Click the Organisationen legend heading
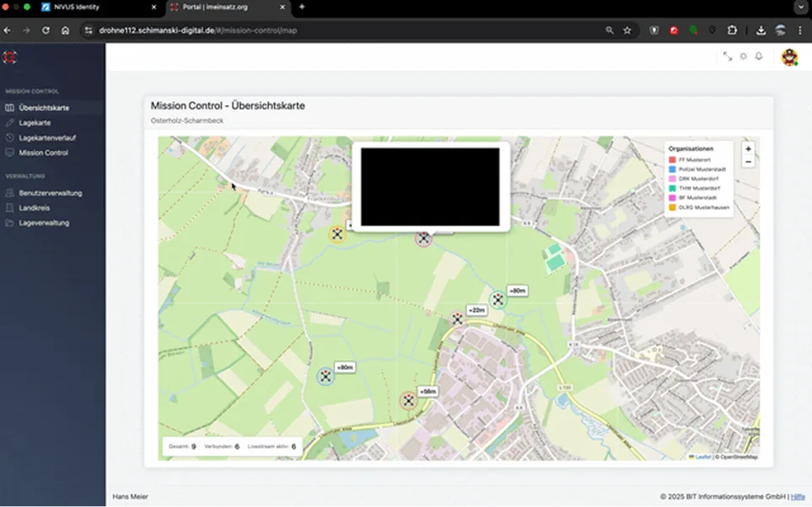This screenshot has width=812, height=507. [690, 149]
